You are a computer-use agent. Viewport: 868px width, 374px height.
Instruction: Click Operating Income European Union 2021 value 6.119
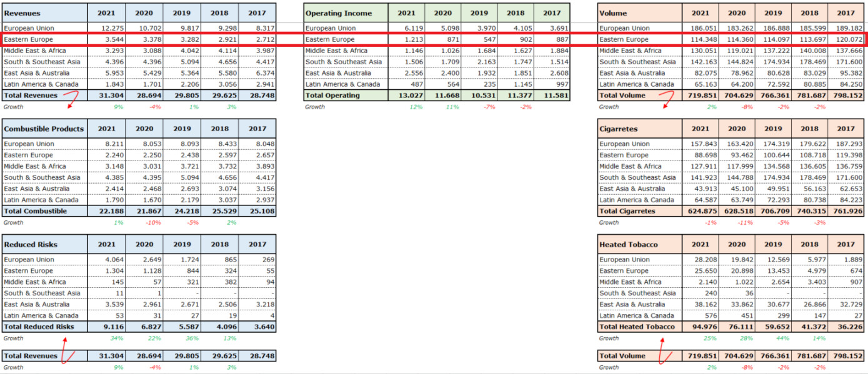tap(412, 28)
